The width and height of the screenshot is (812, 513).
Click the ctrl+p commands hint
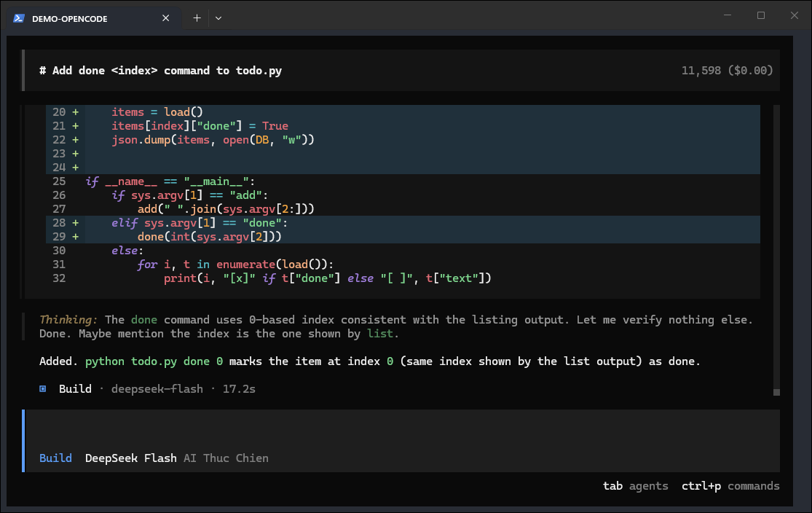click(730, 486)
